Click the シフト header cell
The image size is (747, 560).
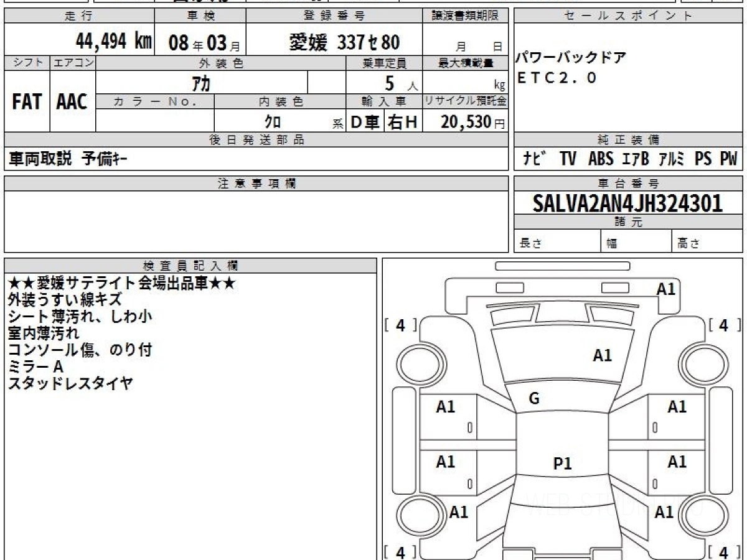(27, 63)
